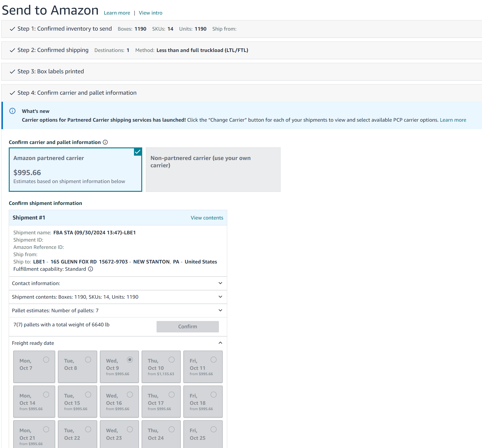
Task: Open View intro link in header
Action: pos(150,13)
